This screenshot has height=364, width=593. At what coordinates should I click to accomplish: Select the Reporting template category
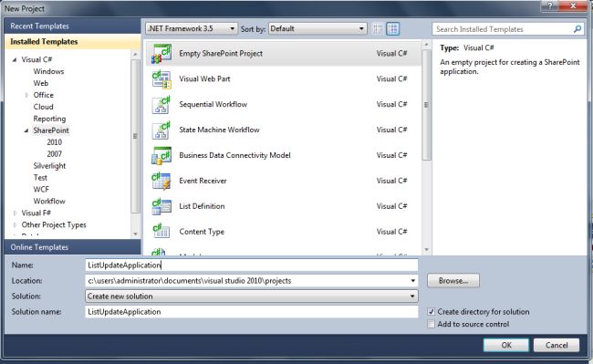(x=49, y=119)
